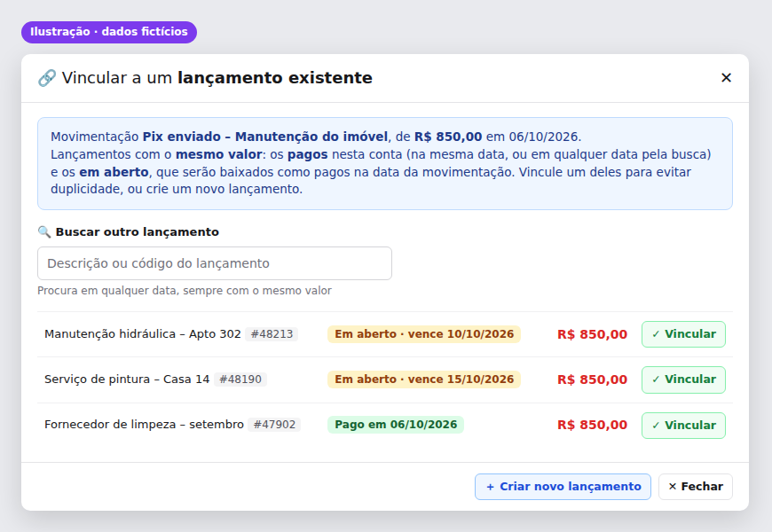Click the 'Ilustração · dados fictícios' badge
Screen dimensions: 772x532
point(109,32)
